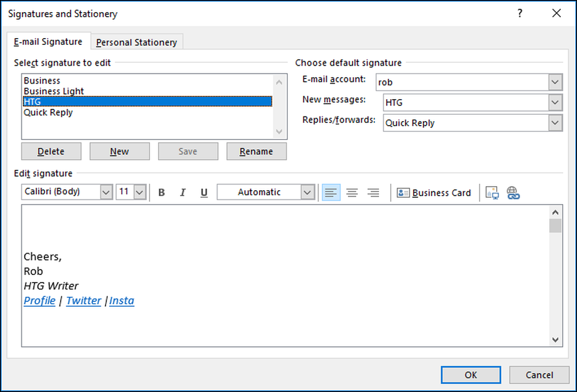Toggle Underline formatting in signature editor

(204, 193)
